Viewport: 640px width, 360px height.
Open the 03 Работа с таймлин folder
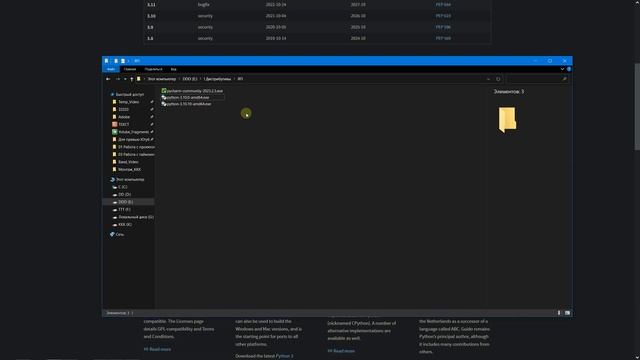pos(136,154)
